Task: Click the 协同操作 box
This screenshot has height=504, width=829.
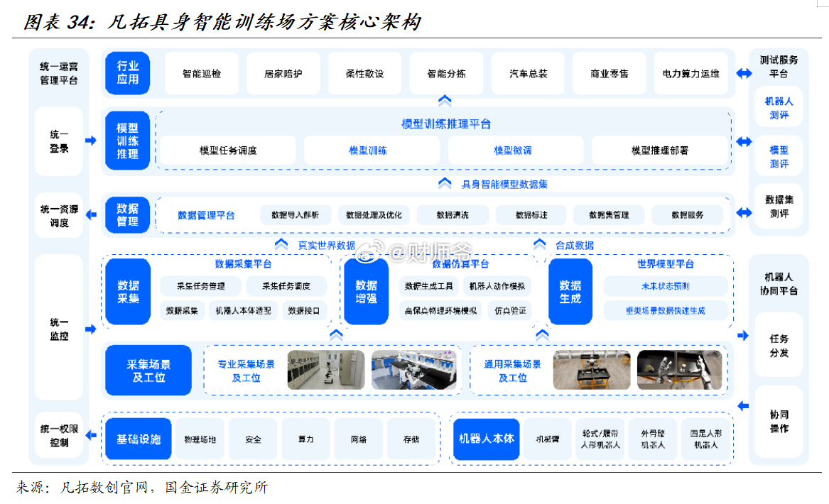Action: pos(779,421)
